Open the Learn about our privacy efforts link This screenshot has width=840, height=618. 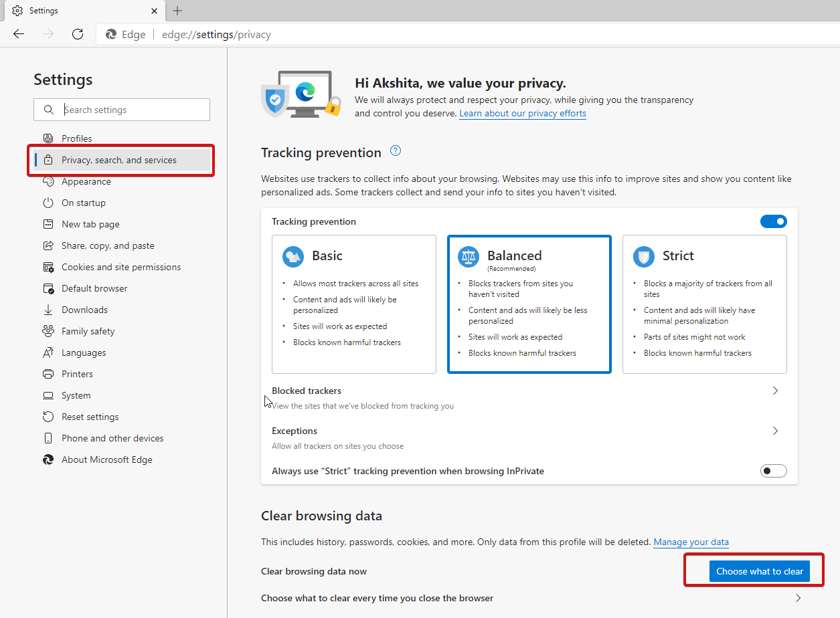[x=522, y=113]
